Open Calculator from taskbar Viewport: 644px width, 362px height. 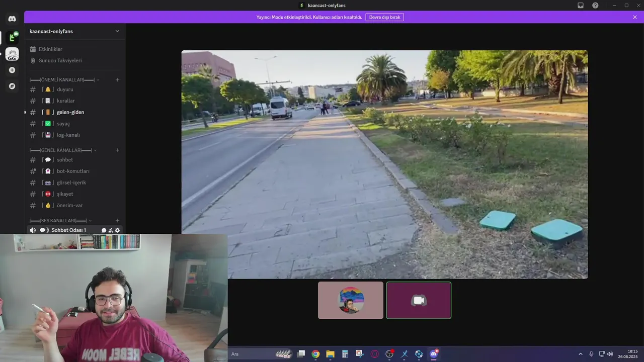345,354
